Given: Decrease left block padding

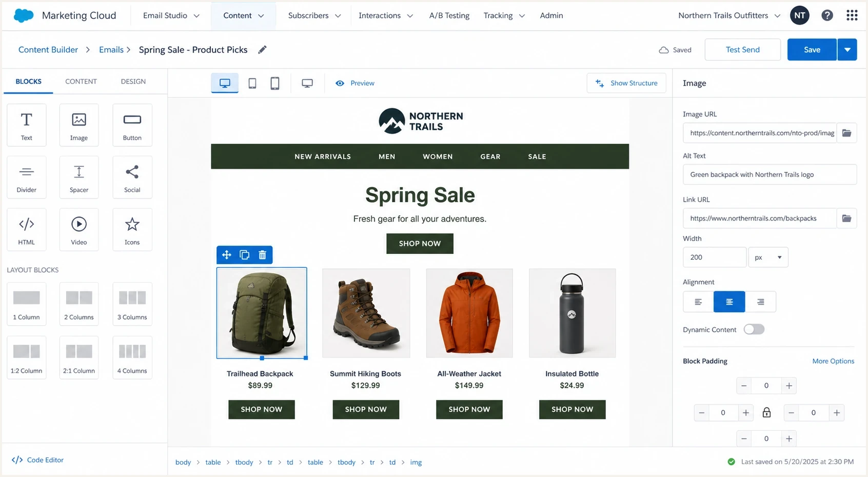Looking at the screenshot, I should [x=702, y=412].
